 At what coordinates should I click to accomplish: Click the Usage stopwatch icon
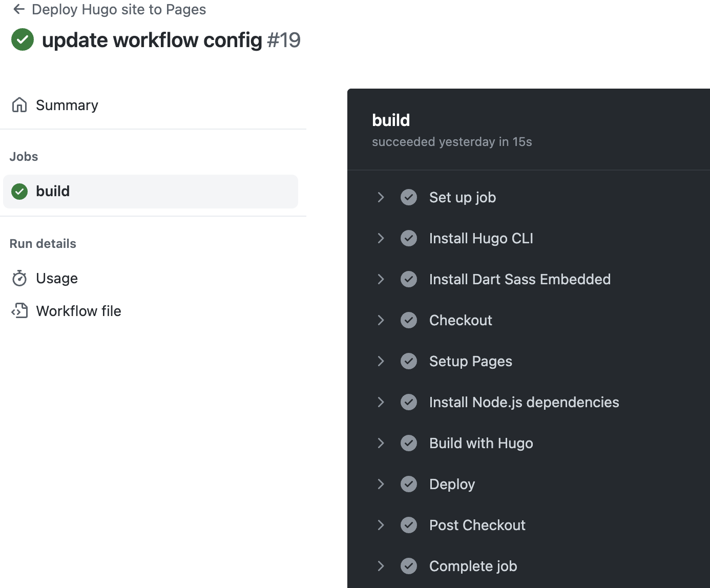[x=19, y=278]
